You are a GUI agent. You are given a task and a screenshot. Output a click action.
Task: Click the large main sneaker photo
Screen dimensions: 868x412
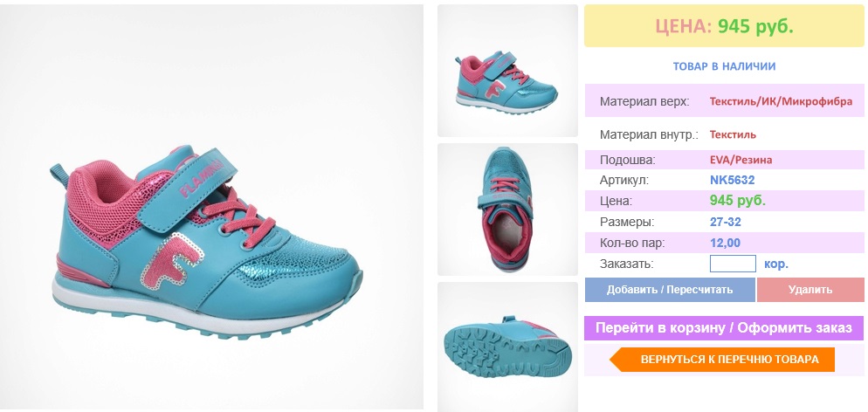(211, 207)
